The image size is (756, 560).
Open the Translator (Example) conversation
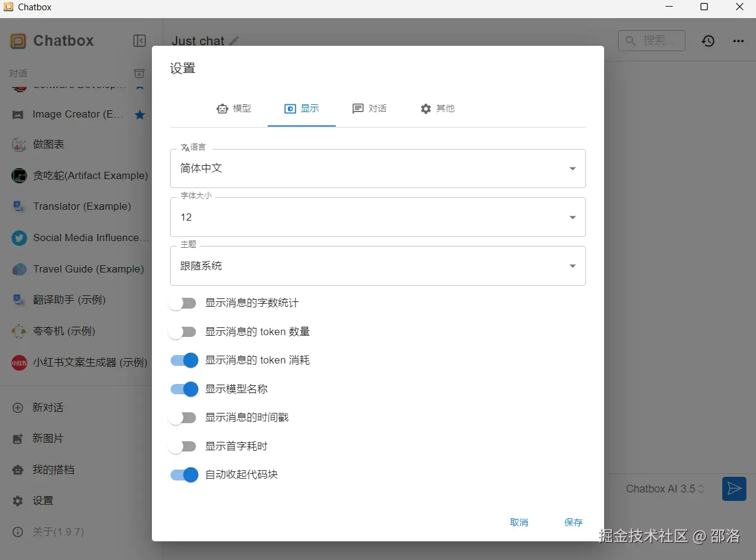coord(81,207)
